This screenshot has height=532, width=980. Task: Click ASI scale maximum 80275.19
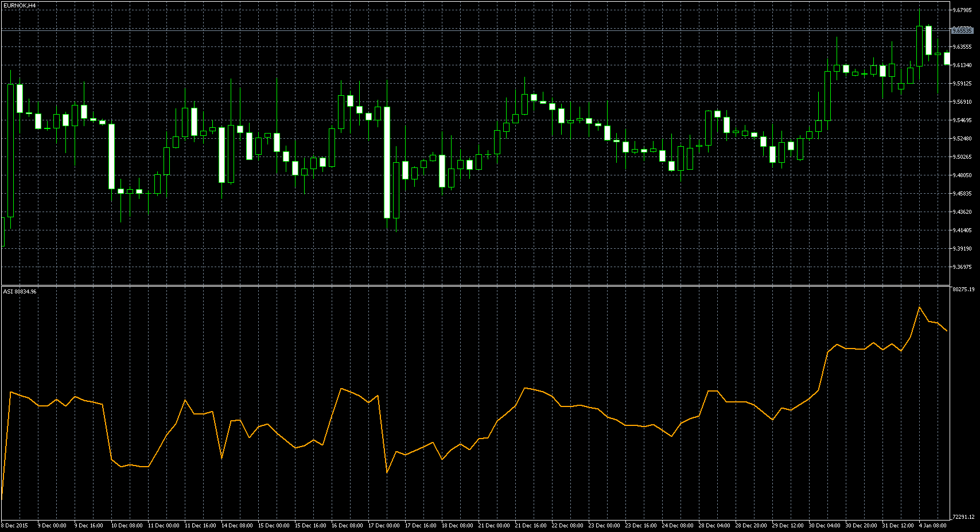[x=963, y=290]
